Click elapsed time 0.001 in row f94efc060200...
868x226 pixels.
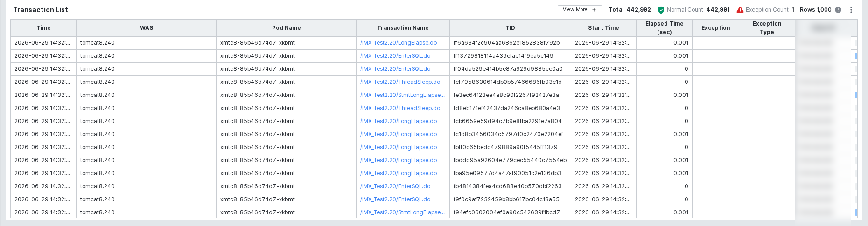coord(680,212)
